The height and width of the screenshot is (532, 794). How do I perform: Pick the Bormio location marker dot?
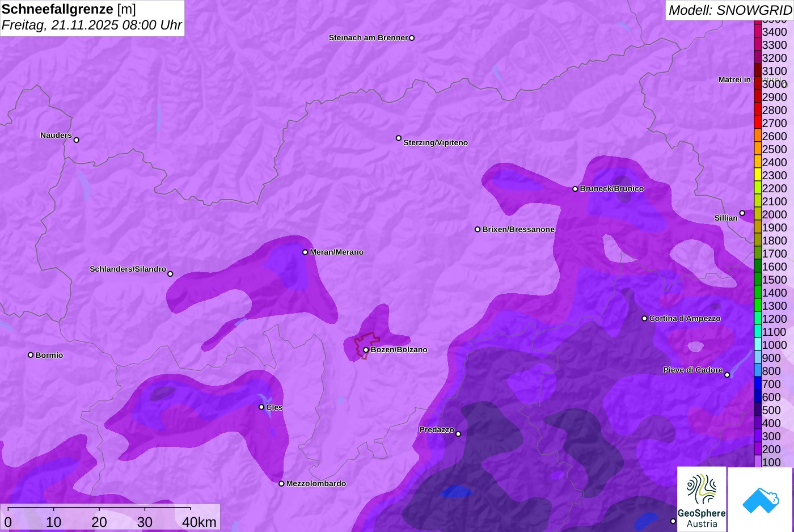[x=31, y=355]
